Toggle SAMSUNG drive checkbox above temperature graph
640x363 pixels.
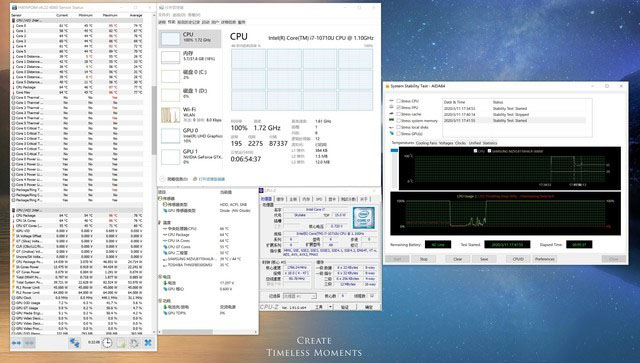click(x=489, y=151)
